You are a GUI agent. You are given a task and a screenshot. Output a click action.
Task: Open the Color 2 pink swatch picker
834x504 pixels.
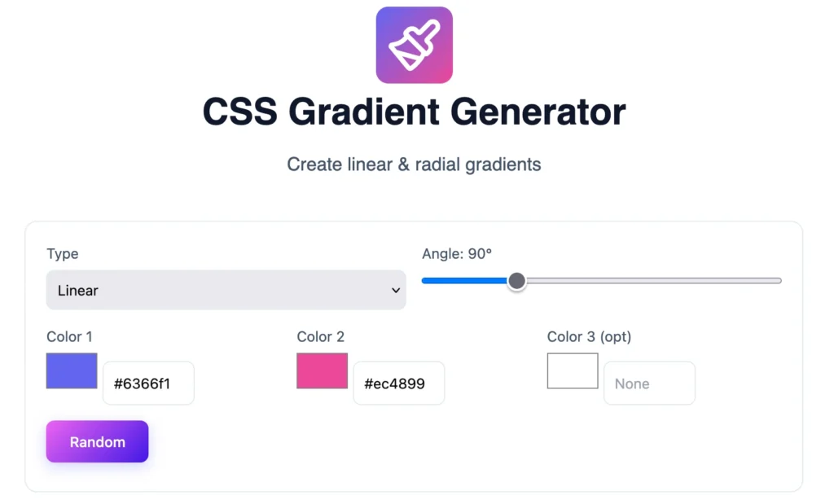point(322,370)
